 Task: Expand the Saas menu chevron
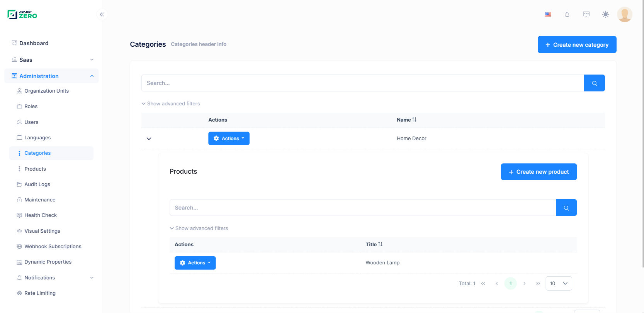(x=92, y=60)
